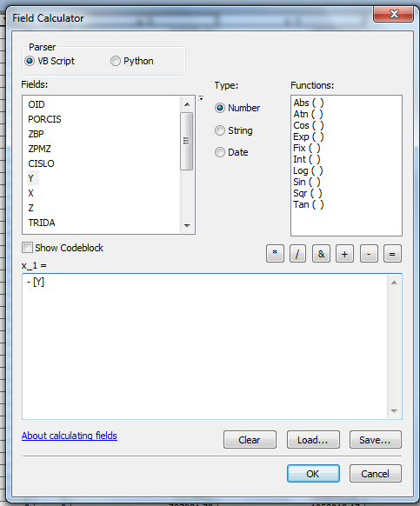Viewport: 420px width, 506px height.
Task: Click the divide (/) operator button
Action: [297, 254]
